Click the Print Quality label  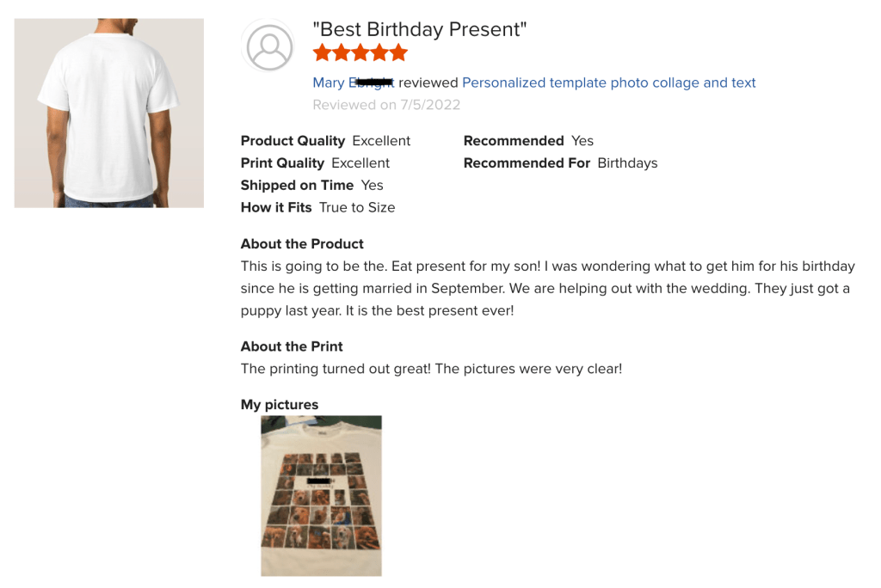(x=282, y=163)
